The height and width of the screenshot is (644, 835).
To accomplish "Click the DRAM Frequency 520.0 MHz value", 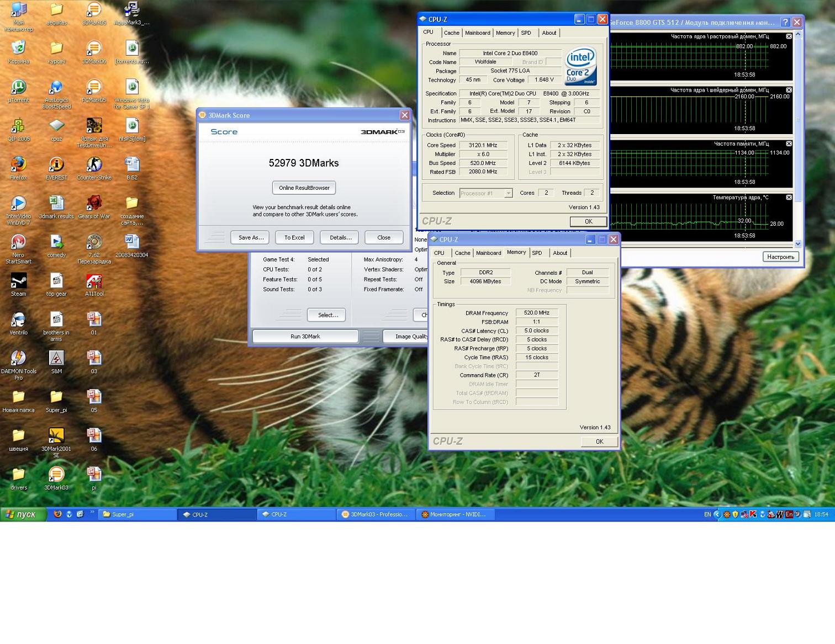I will [x=536, y=313].
